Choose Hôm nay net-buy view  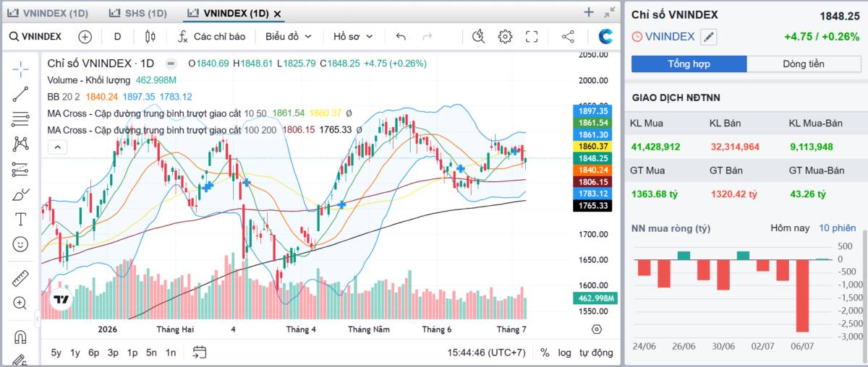click(x=790, y=228)
